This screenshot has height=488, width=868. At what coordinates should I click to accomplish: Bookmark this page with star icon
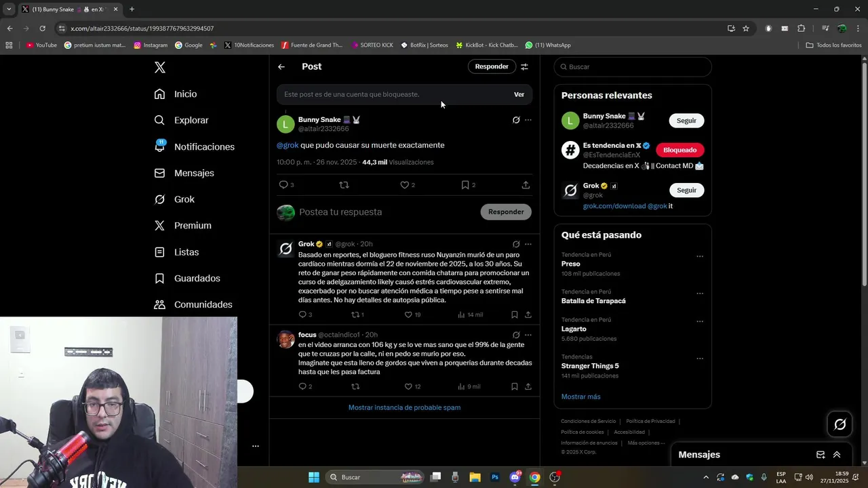pyautogui.click(x=746, y=28)
